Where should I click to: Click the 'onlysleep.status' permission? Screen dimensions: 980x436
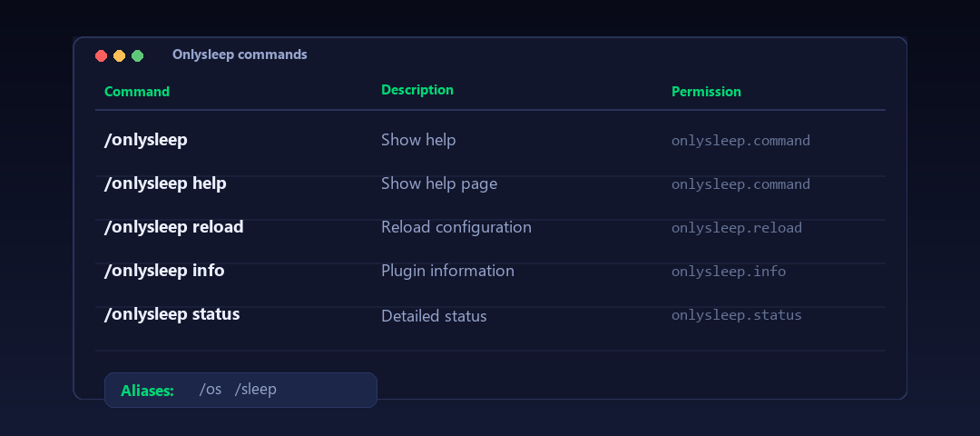tap(737, 314)
